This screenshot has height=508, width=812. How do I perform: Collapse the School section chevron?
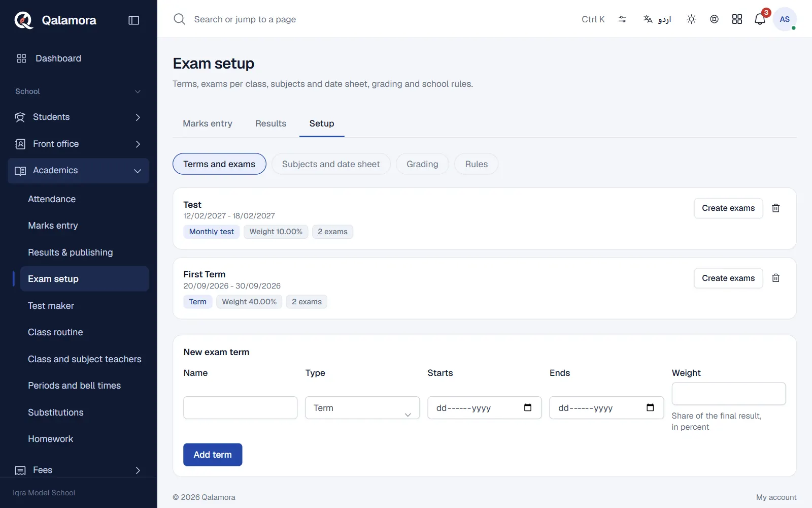tap(138, 91)
